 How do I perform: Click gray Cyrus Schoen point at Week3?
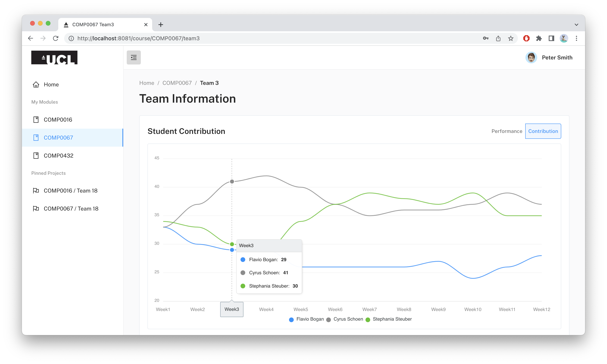point(232,181)
